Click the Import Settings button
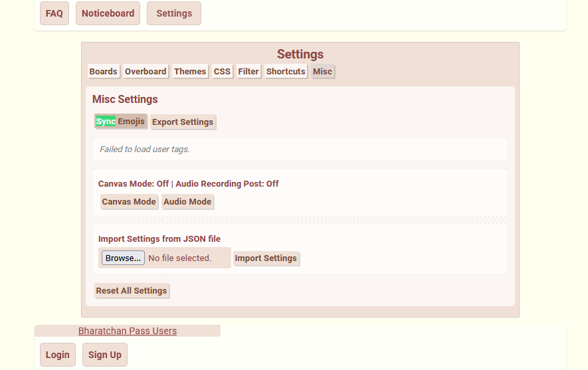The width and height of the screenshot is (588, 370). (266, 258)
